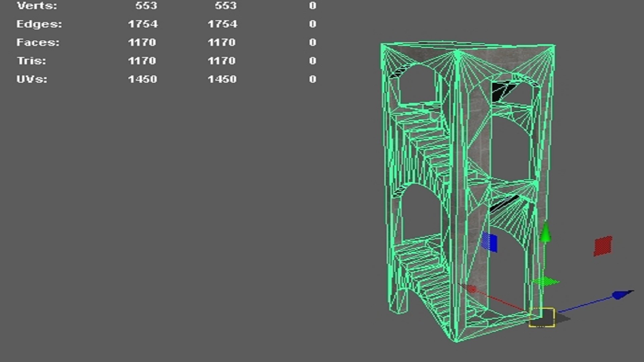Click the 0 value in Tris row
The image size is (644, 362).
click(x=313, y=61)
